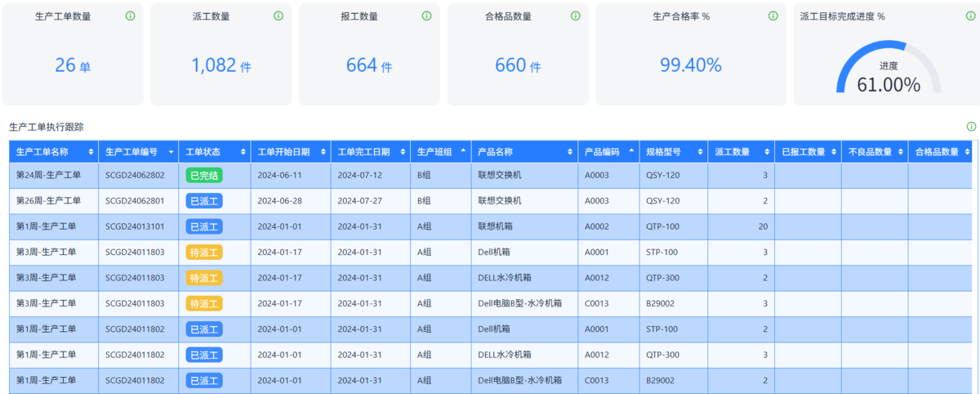
Task: Sort by 工单开始日期 column header
Action: click(323, 152)
